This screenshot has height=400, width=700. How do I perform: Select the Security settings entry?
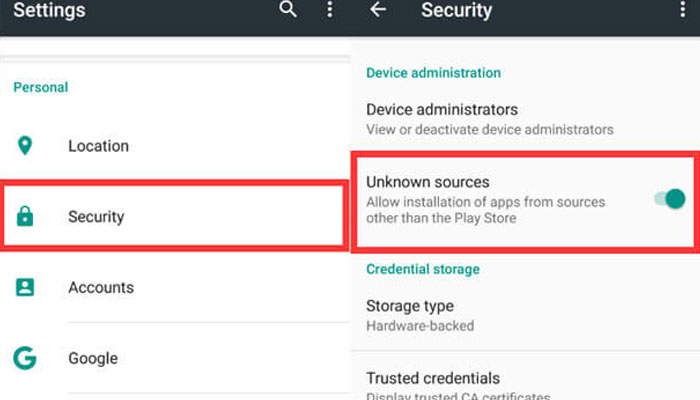[175, 216]
